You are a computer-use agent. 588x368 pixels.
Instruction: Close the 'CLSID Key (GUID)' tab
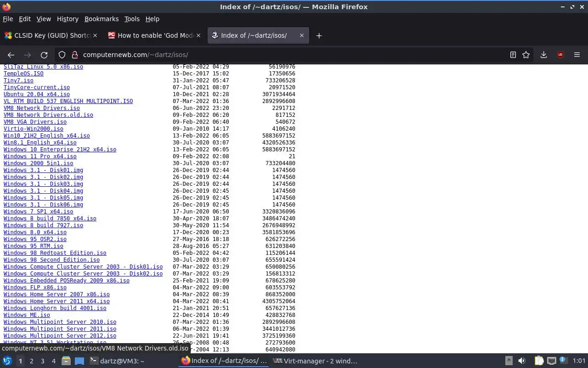[x=95, y=35]
